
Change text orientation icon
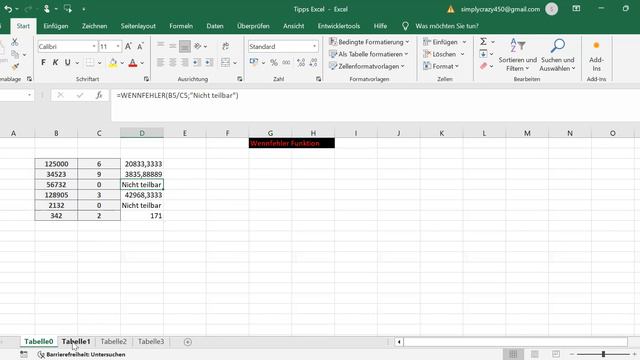(198, 46)
